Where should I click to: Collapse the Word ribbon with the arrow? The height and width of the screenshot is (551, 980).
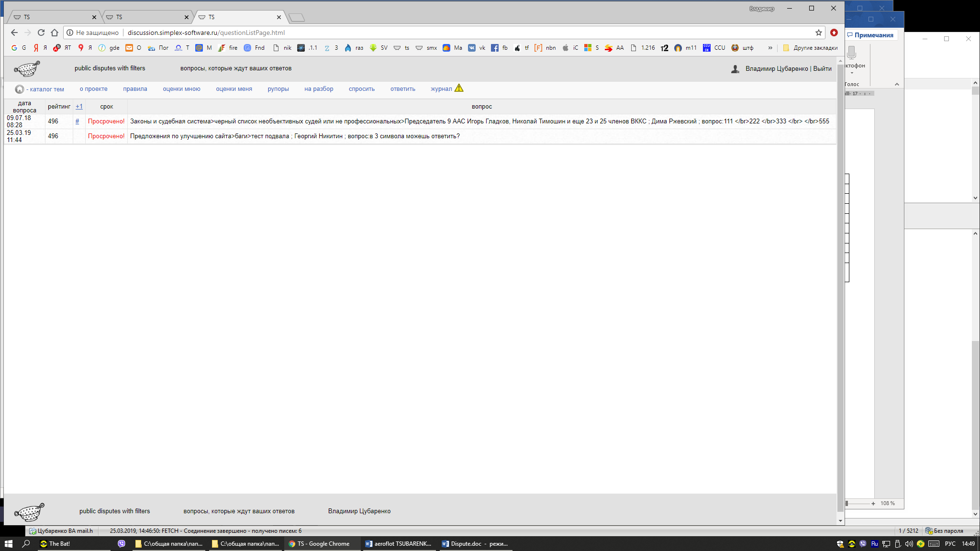(897, 84)
